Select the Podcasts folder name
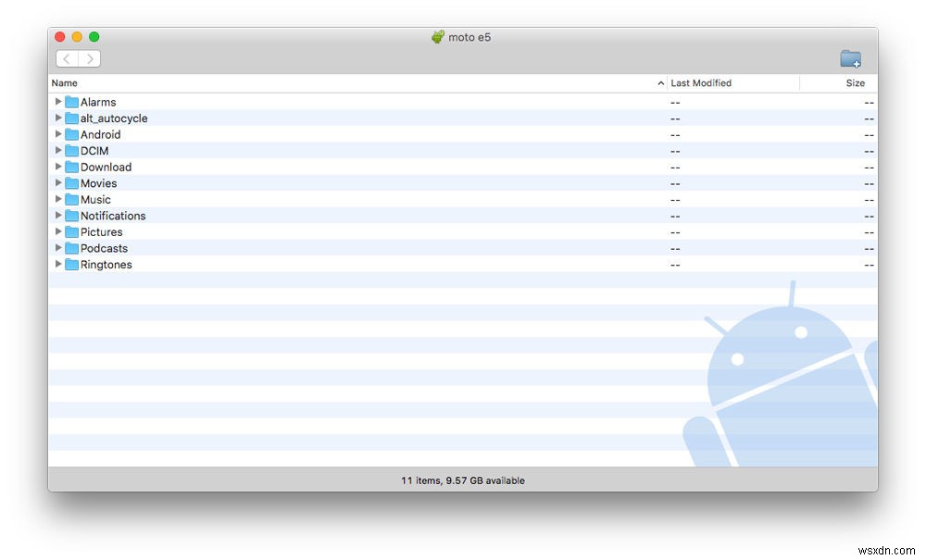The height and width of the screenshot is (560, 926). [104, 248]
